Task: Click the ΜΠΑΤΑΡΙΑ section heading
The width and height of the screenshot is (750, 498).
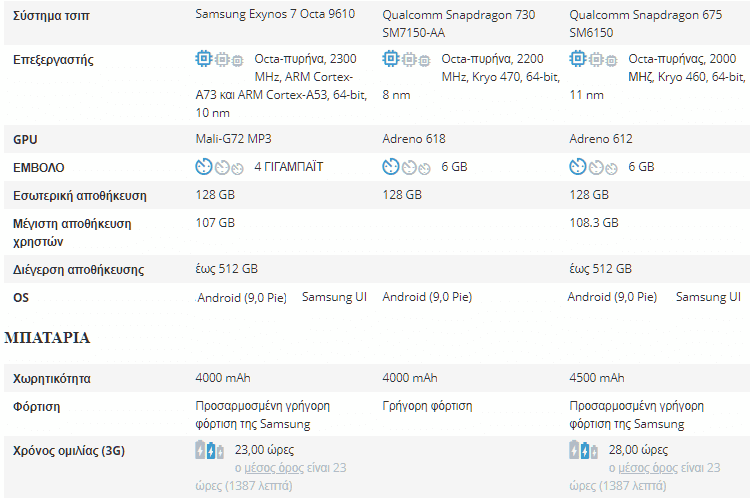Action: point(47,338)
